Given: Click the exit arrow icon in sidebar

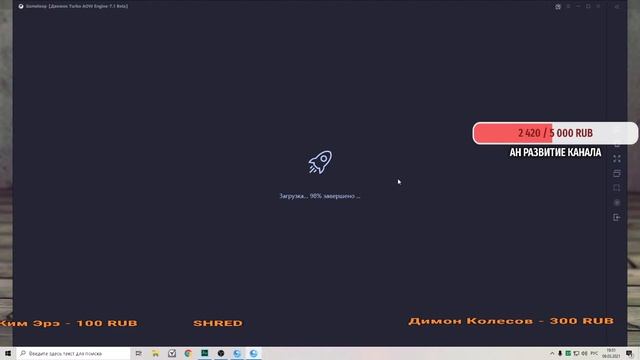Looking at the screenshot, I should tap(617, 217).
